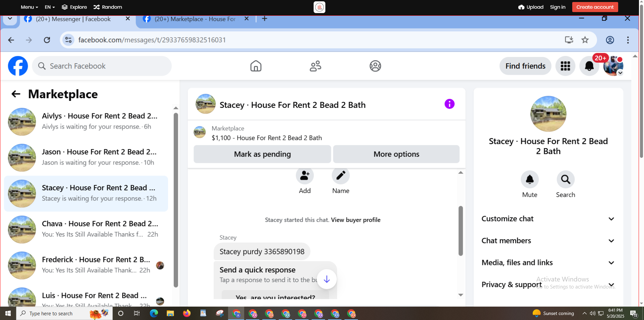Click the More options button
The width and height of the screenshot is (644, 320).
396,154
